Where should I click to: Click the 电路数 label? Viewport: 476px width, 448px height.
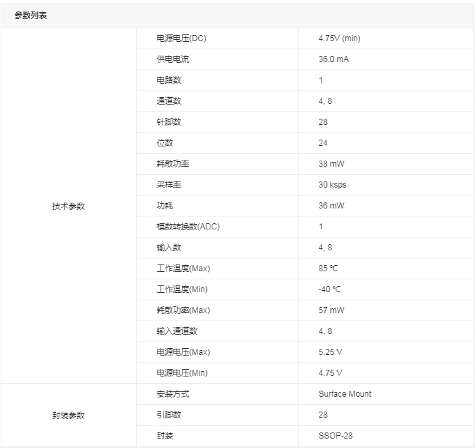click(169, 80)
